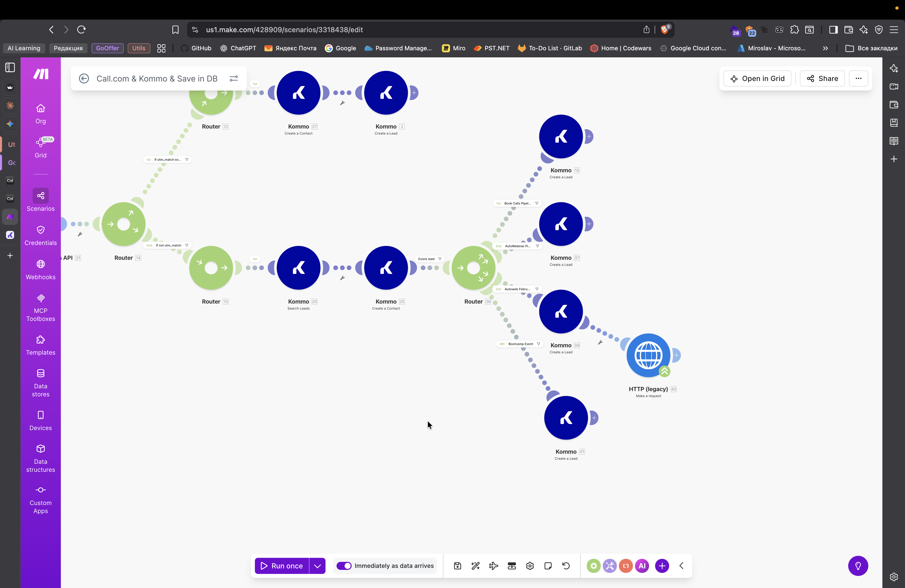Click the AI favorites button
The height and width of the screenshot is (588, 905).
coord(642,566)
